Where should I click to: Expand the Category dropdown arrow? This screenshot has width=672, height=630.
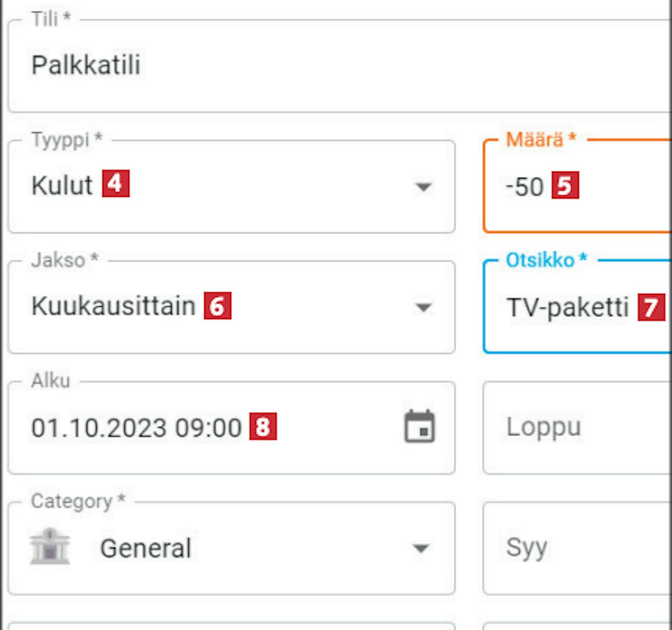[x=421, y=548]
